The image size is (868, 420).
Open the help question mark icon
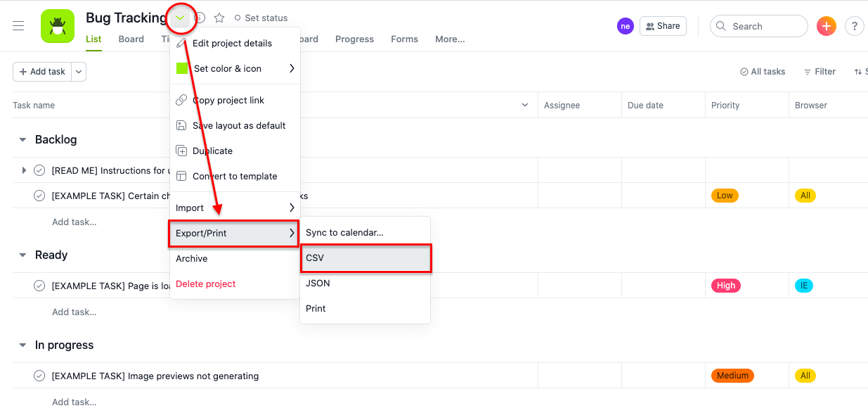click(854, 25)
